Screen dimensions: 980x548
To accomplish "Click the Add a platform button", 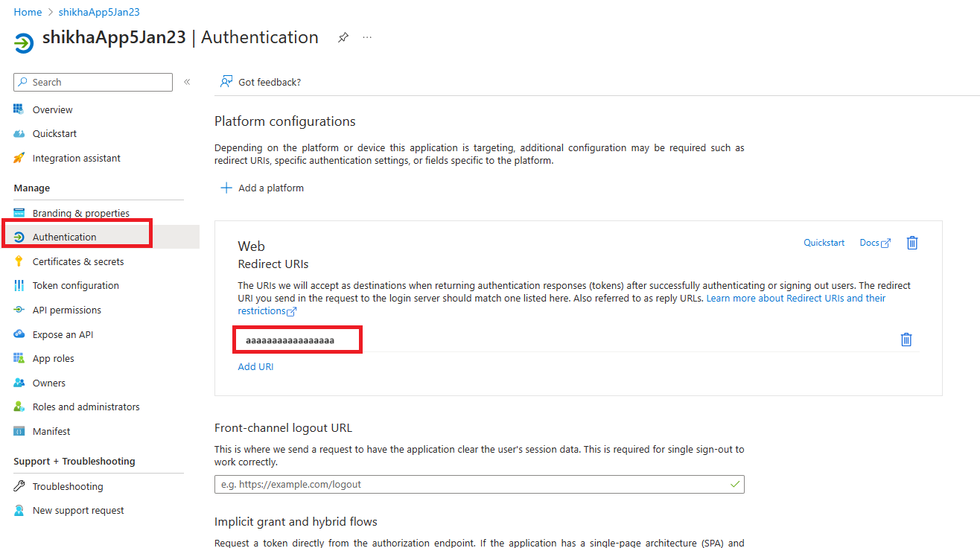I will click(261, 188).
